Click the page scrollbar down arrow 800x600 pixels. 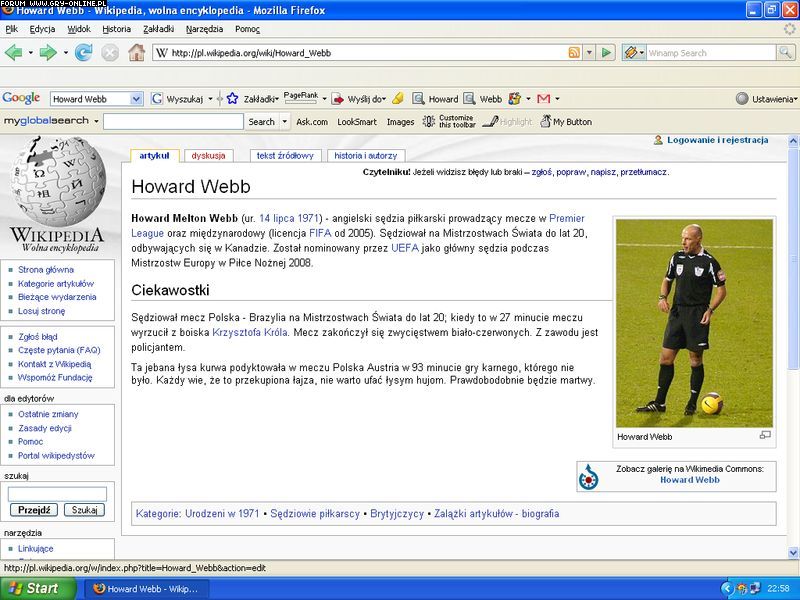[x=793, y=553]
